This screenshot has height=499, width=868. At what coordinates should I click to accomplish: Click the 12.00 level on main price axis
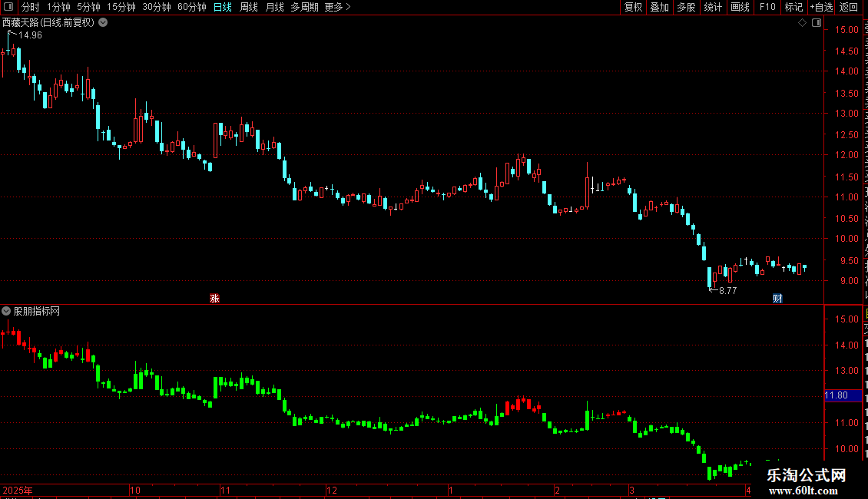(x=846, y=155)
